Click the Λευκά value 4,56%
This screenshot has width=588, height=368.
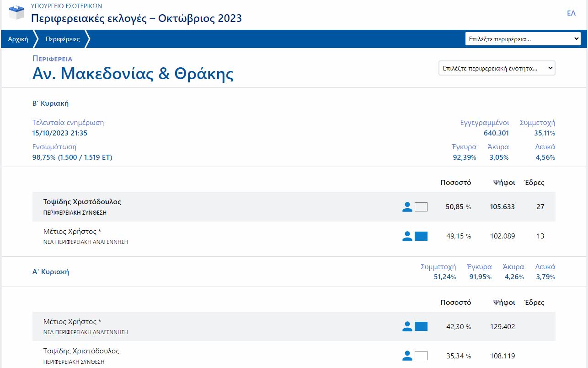pyautogui.click(x=545, y=157)
